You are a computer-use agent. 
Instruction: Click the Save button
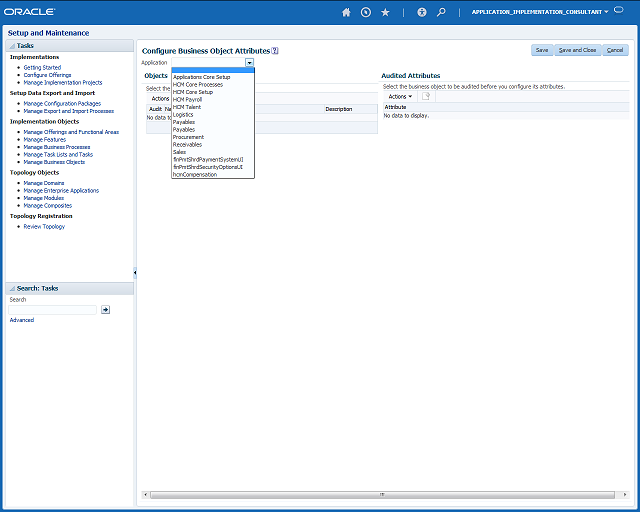[542, 50]
